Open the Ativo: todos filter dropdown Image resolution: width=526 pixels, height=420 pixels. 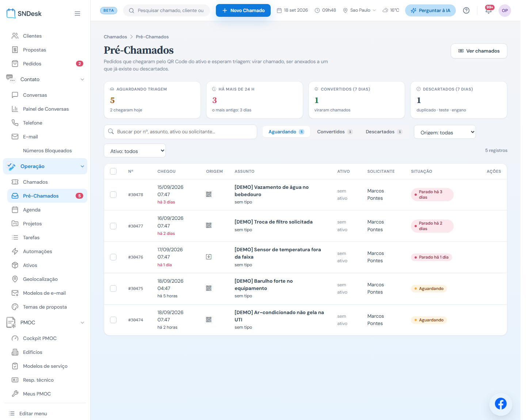tap(135, 151)
